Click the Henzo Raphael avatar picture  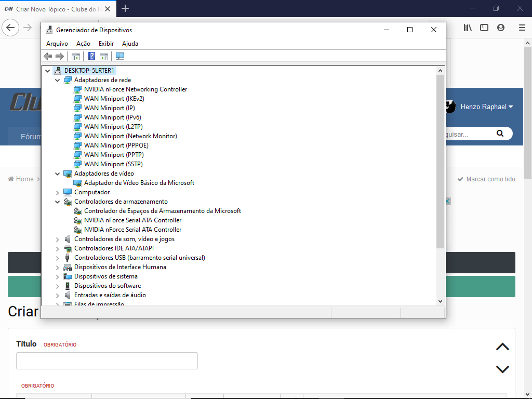click(450, 107)
